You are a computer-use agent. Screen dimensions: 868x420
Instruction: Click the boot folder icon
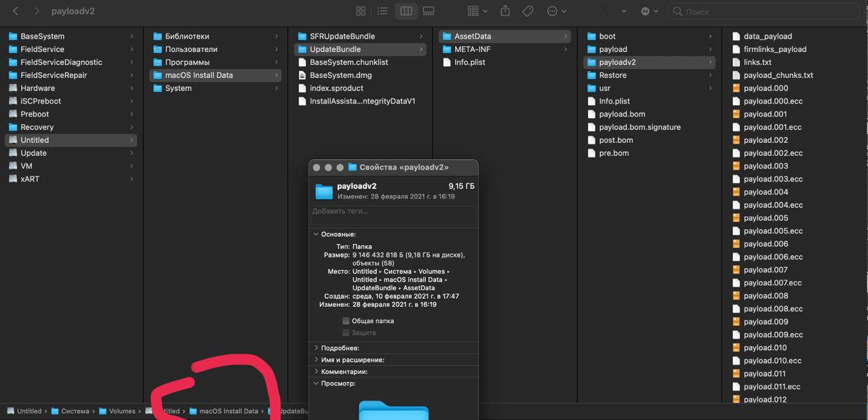coord(591,37)
